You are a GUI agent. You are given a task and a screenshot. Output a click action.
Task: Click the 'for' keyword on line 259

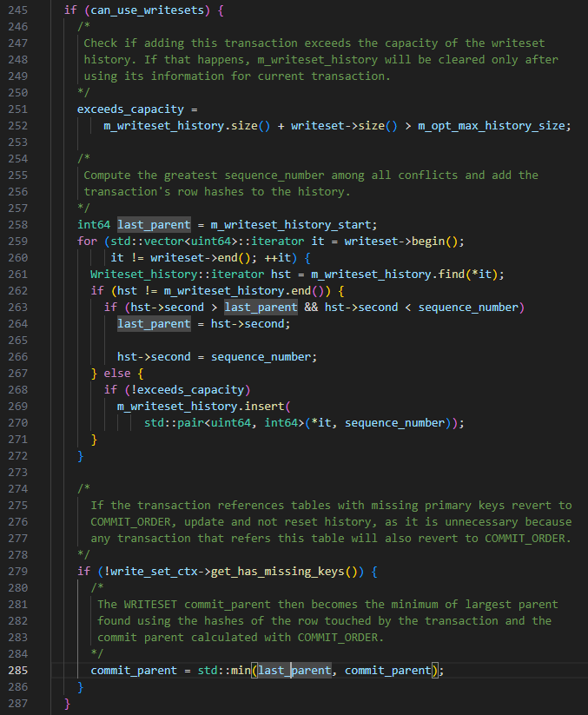pos(87,242)
